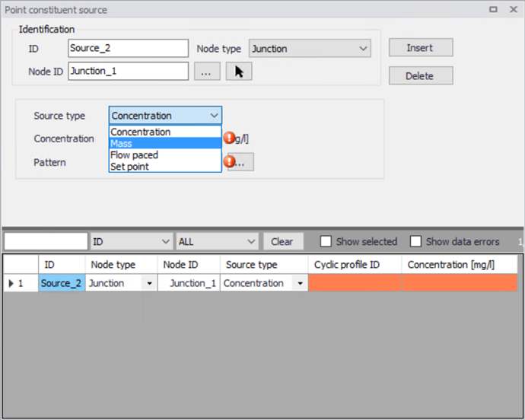Click the Insert button
Image resolution: width=525 pixels, height=420 pixels.
[x=421, y=48]
